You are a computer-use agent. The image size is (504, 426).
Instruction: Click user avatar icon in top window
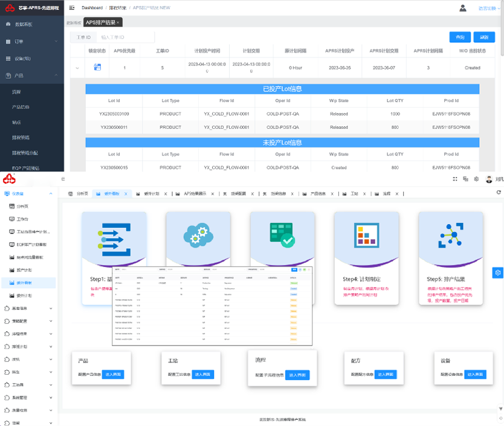click(x=462, y=8)
